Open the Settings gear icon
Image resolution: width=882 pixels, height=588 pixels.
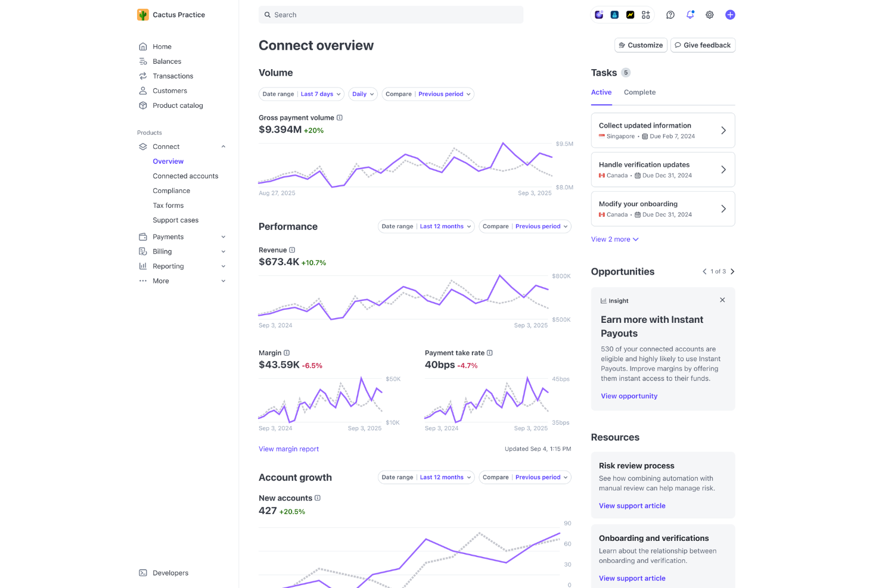(709, 14)
